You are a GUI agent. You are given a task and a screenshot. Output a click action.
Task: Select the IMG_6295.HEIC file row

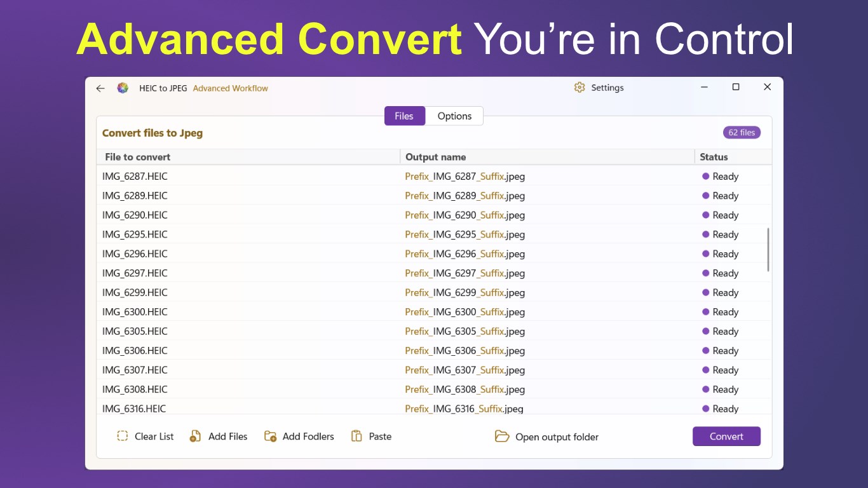tap(434, 234)
